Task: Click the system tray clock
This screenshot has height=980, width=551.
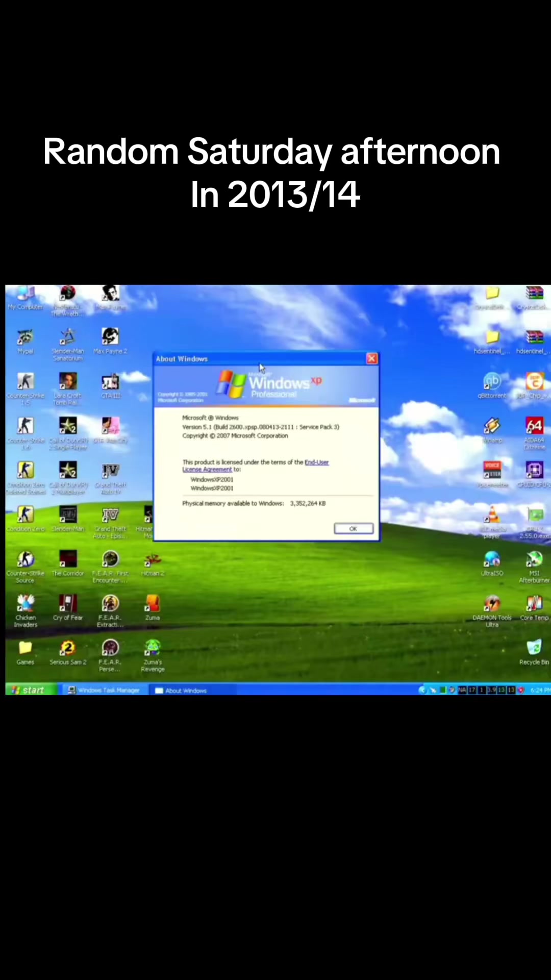Action: [540, 690]
